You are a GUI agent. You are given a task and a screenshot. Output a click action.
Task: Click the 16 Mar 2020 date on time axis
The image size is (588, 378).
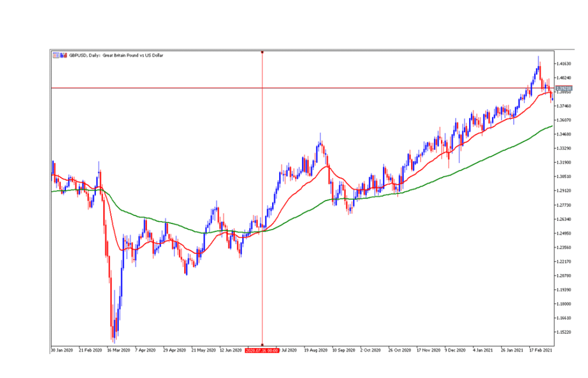click(x=118, y=349)
